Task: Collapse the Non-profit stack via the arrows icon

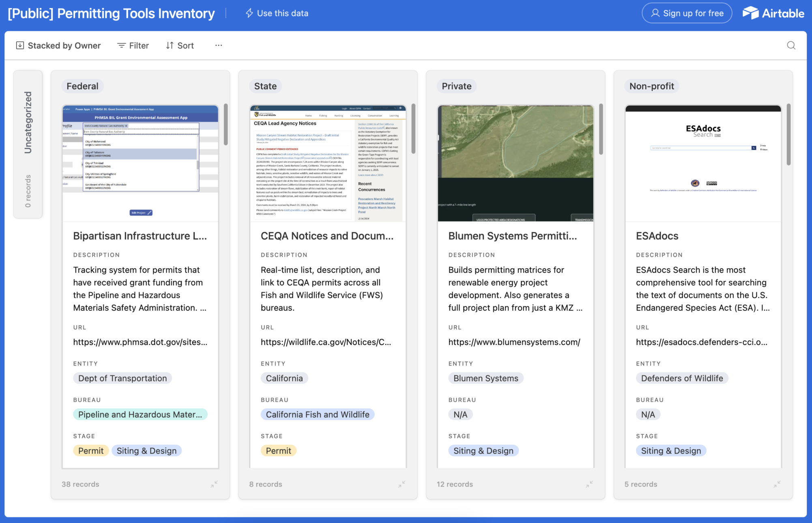Action: pyautogui.click(x=777, y=484)
